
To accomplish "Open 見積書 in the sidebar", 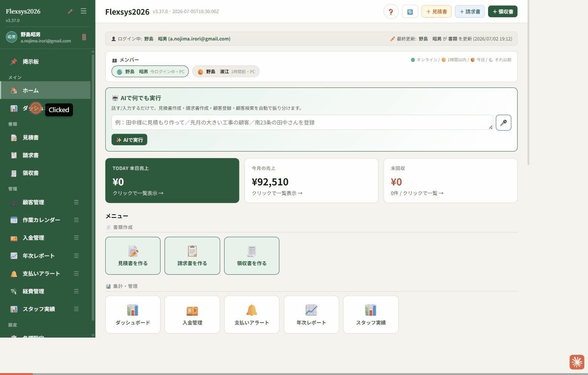I will 46,138.
